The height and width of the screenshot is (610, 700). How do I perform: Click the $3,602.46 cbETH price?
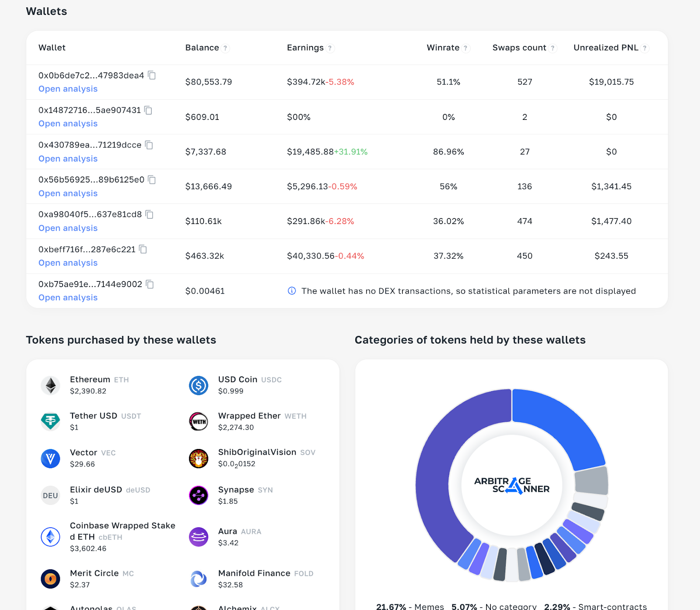(x=88, y=549)
